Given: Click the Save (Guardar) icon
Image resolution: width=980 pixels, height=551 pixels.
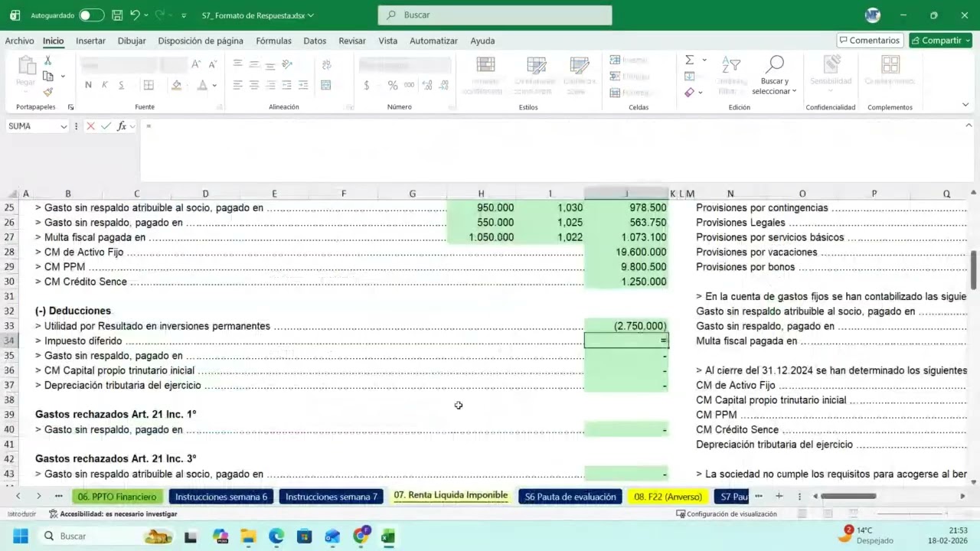Looking at the screenshot, I should pyautogui.click(x=117, y=15).
